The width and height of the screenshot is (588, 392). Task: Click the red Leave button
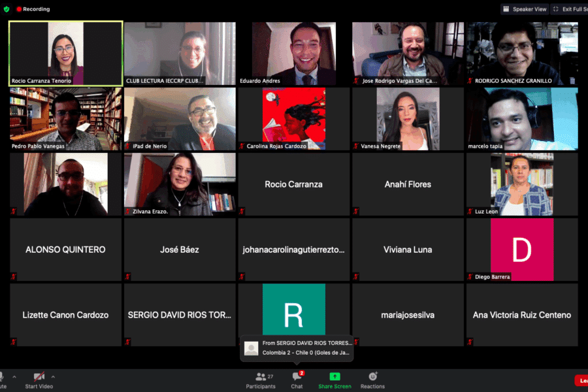tap(581, 380)
